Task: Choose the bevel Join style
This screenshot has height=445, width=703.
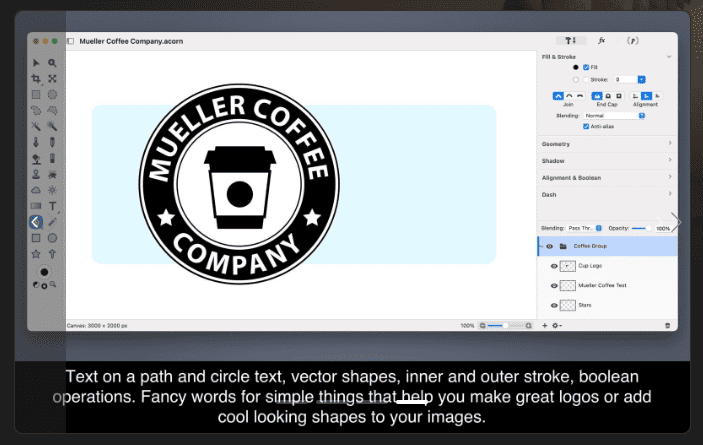Action: coord(580,96)
